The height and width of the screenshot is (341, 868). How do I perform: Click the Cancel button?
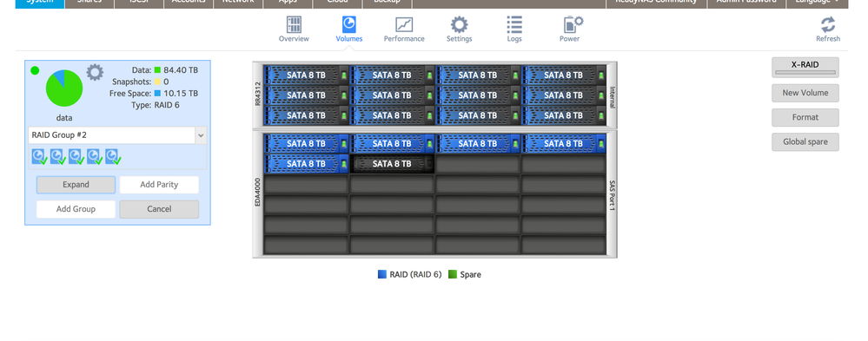tap(159, 209)
